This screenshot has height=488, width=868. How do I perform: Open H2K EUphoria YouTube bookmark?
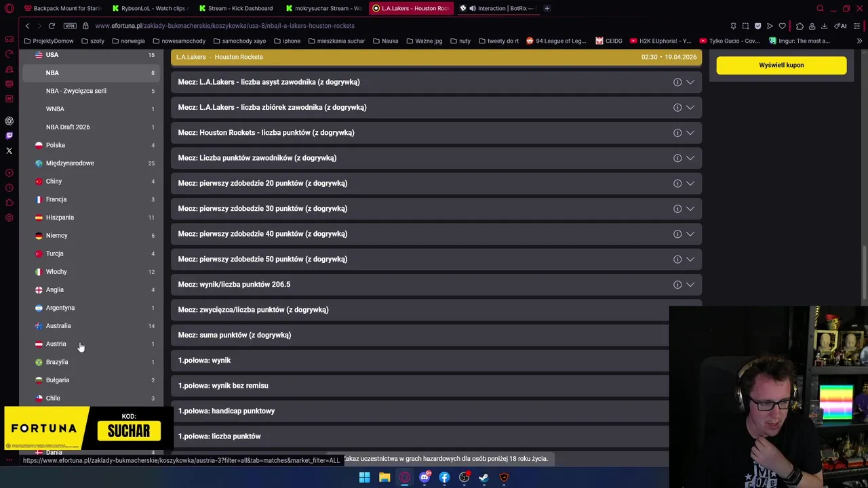pyautogui.click(x=660, y=41)
